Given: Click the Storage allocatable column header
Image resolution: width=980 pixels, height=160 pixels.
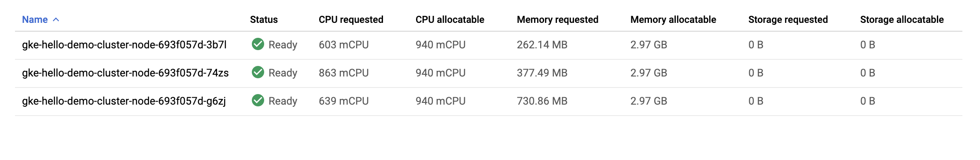Looking at the screenshot, I should pos(902,20).
